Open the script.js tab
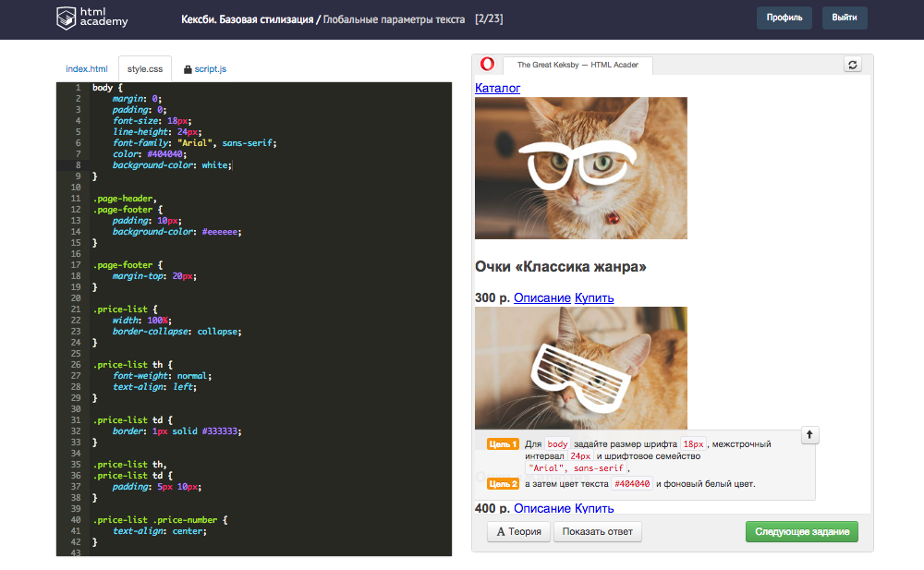The height and width of the screenshot is (570, 924). [x=211, y=69]
